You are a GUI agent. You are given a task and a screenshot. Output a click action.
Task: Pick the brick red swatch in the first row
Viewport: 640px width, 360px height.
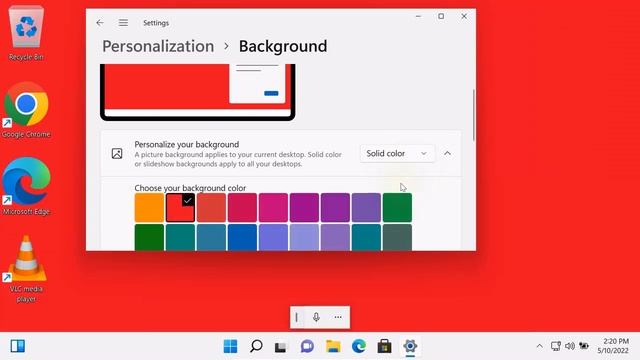[x=211, y=208]
